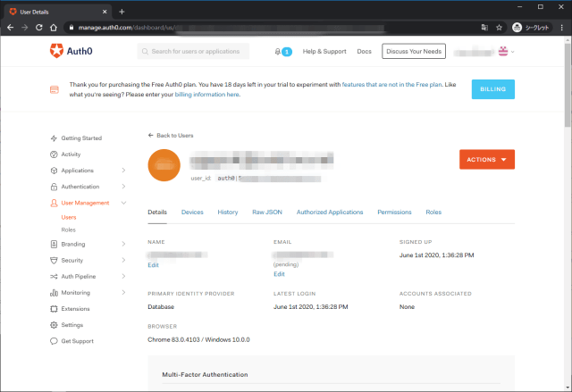572x392 pixels.
Task: Click the translate page icon
Action: tap(484, 28)
